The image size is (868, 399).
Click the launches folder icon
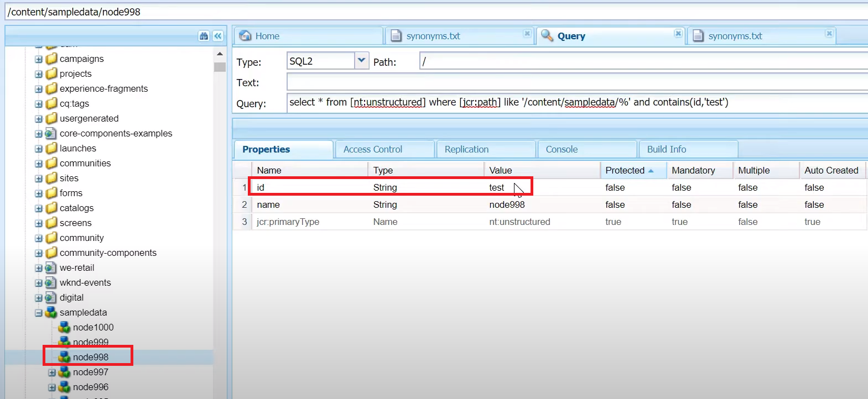(51, 148)
